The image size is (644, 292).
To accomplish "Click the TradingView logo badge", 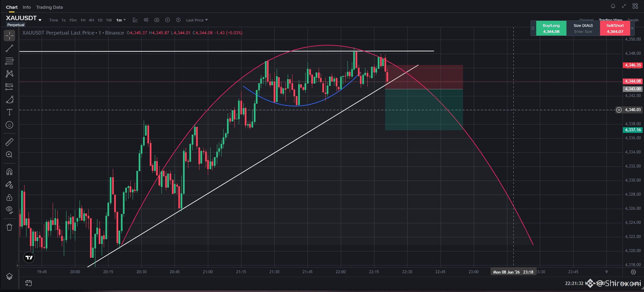I will coord(29,257).
